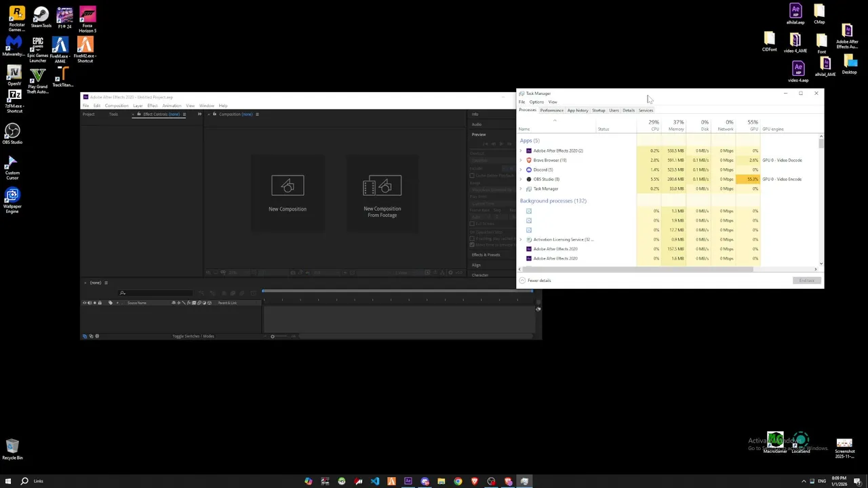Open Effect Controls panel menu icon
The width and height of the screenshot is (868, 488).
pos(184,114)
